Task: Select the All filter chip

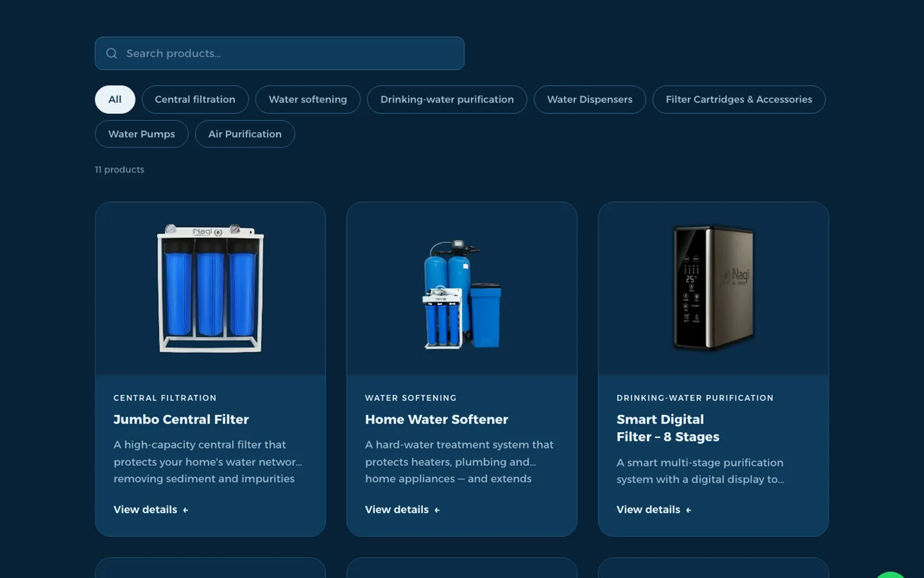Action: click(115, 100)
